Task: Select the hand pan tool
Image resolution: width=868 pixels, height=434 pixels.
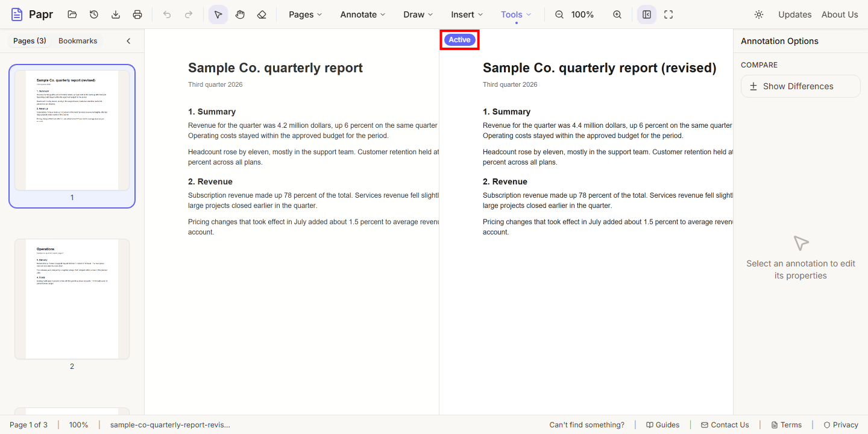Action: (240, 14)
